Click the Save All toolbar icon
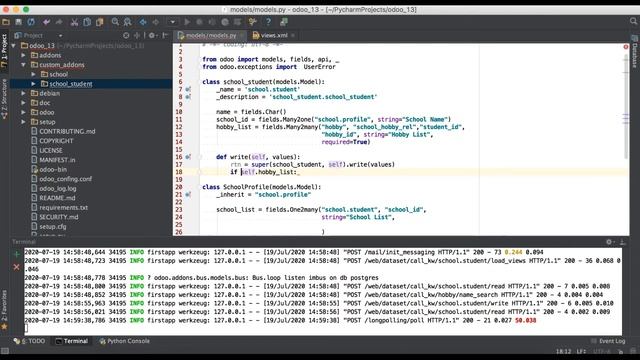 [x=19, y=22]
